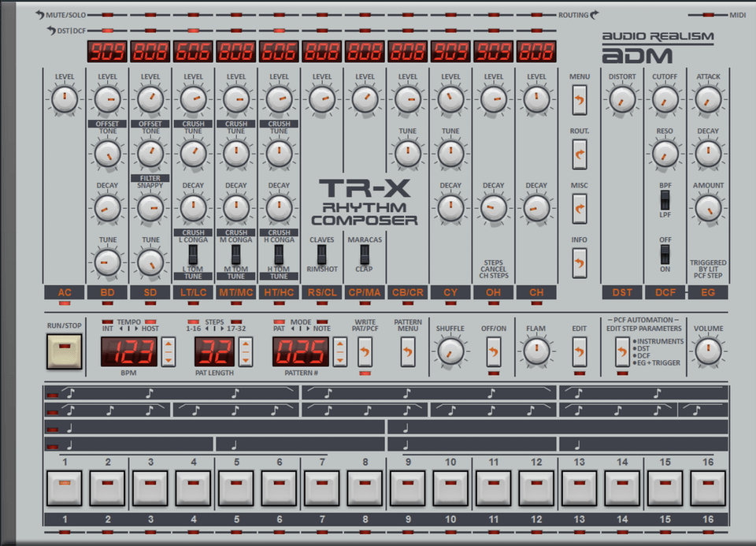
Task: Select the OH instrument button
Action: pos(493,292)
